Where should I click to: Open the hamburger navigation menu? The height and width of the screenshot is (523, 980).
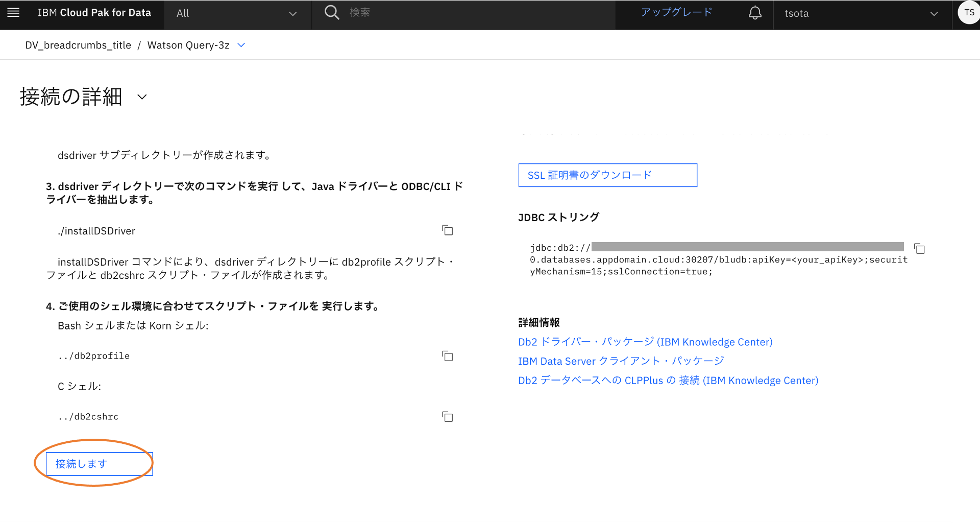click(x=13, y=13)
